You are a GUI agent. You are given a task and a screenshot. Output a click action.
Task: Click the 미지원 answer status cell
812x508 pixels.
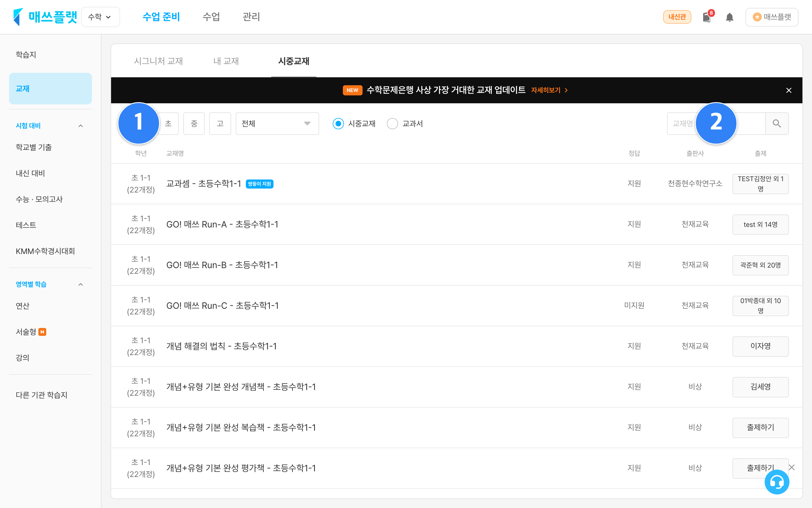pyautogui.click(x=634, y=305)
